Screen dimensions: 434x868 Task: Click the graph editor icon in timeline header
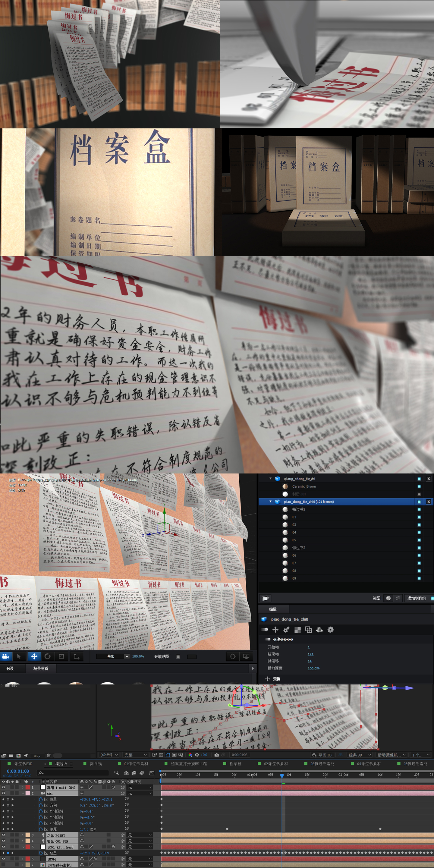(x=152, y=773)
